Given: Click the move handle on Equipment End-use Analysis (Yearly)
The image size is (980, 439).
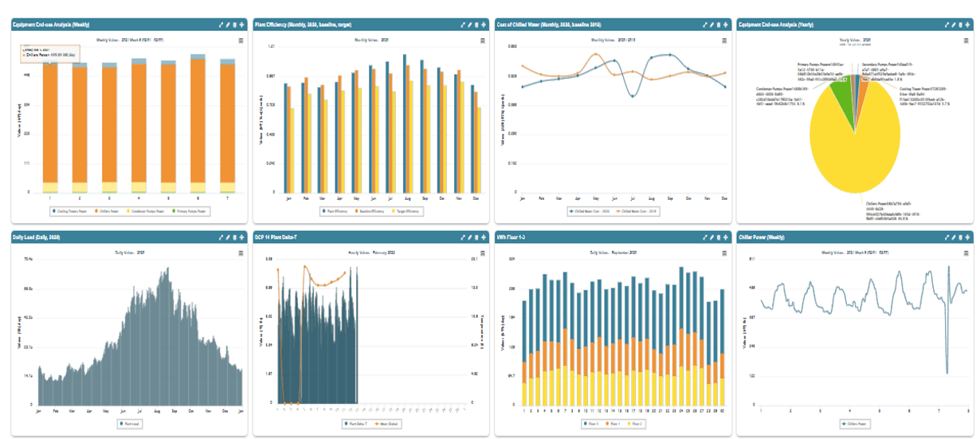Looking at the screenshot, I should click(967, 24).
